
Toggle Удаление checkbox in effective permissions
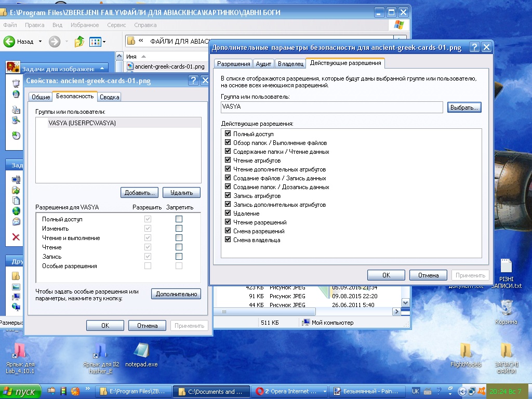click(228, 212)
